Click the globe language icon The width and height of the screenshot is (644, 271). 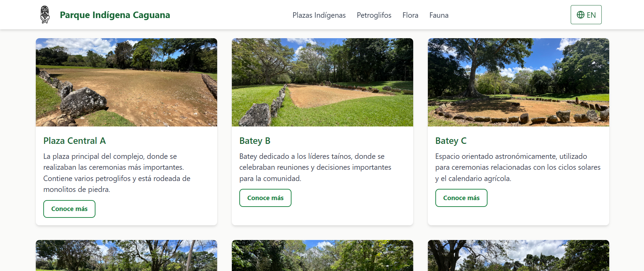point(580,15)
